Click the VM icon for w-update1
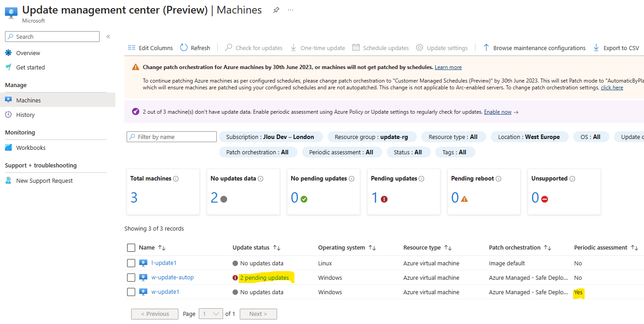644x324 pixels. [143, 292]
